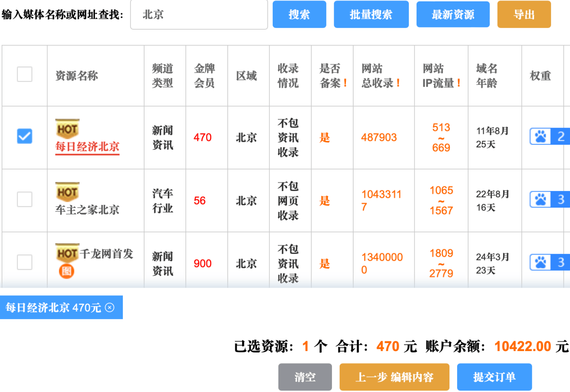
Task: Click the 收录情况 column header
Action: [288, 76]
